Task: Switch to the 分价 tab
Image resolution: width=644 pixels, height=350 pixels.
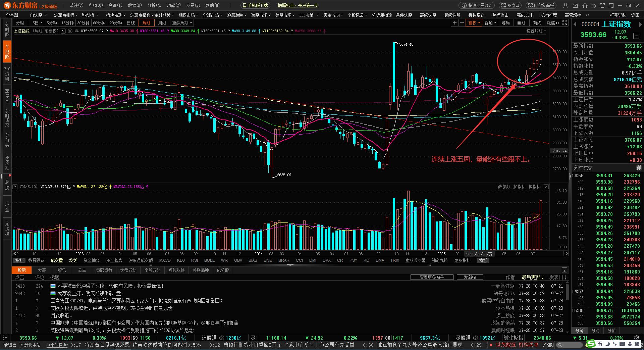Action: (x=612, y=331)
